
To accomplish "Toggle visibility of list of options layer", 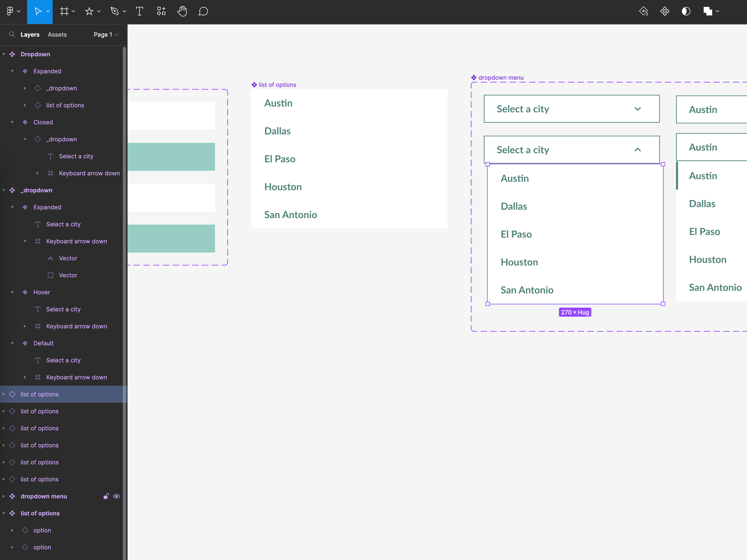I will (115, 394).
